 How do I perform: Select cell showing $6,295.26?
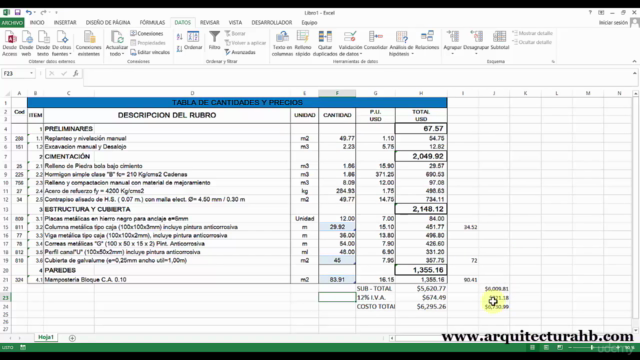click(421, 307)
